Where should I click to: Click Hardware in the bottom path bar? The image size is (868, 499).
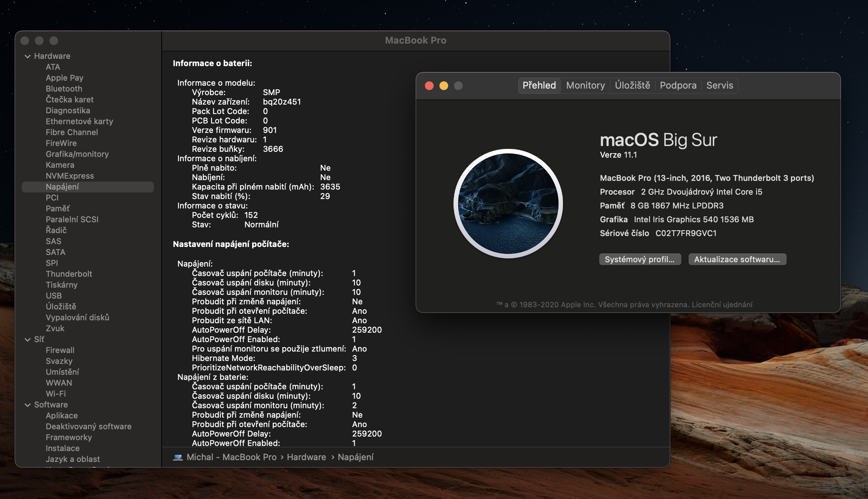coord(306,457)
